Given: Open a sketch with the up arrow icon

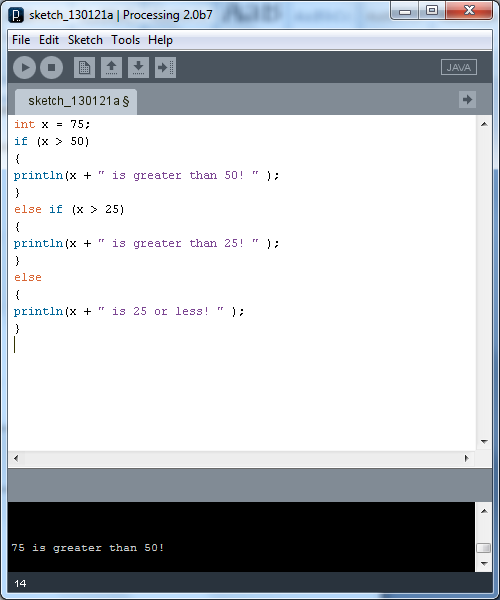Looking at the screenshot, I should coord(111,68).
